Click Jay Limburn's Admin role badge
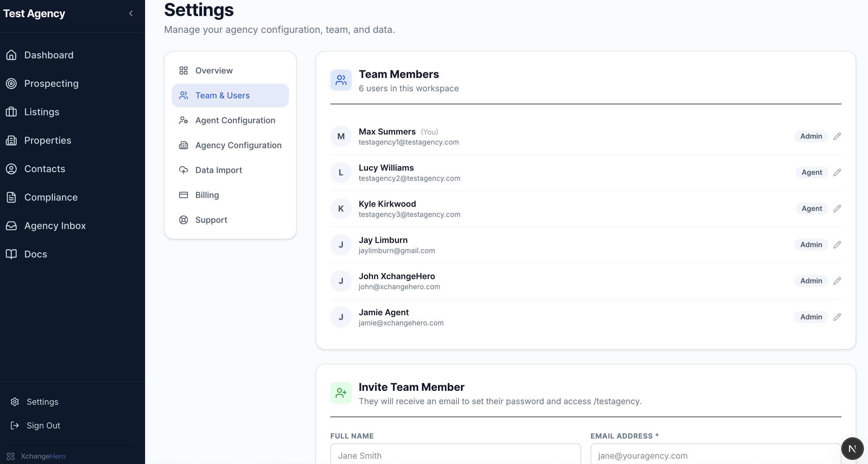The width and height of the screenshot is (868, 464). coord(811,244)
